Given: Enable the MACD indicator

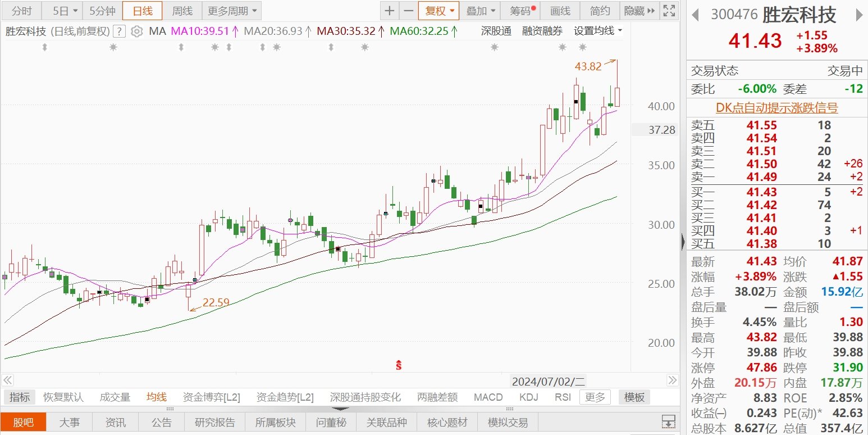Looking at the screenshot, I should tap(488, 397).
